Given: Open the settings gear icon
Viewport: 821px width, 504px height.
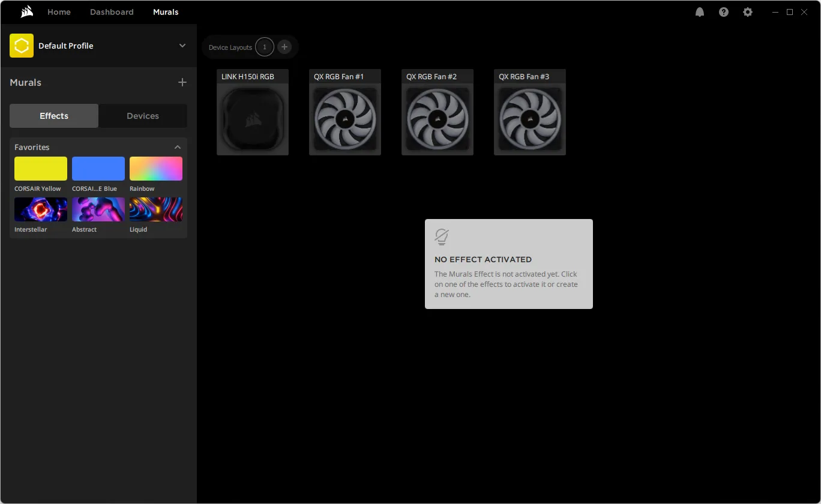Looking at the screenshot, I should point(748,12).
